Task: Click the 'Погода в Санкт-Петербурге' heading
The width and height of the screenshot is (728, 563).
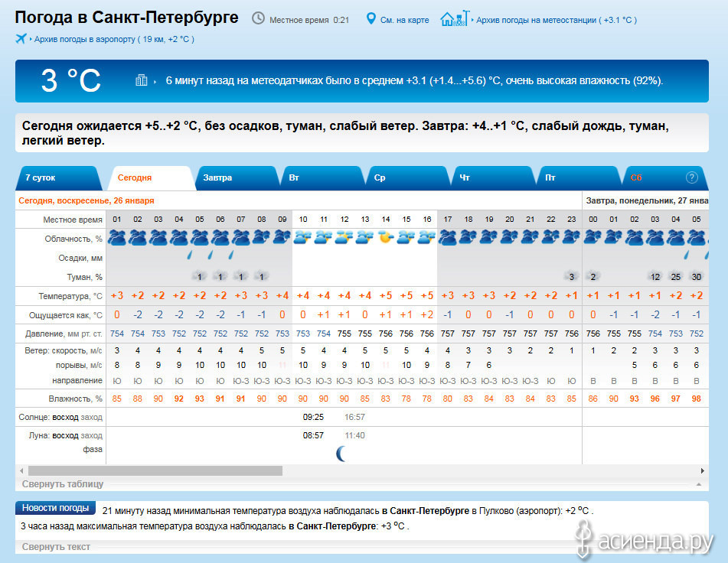Action: point(127,17)
